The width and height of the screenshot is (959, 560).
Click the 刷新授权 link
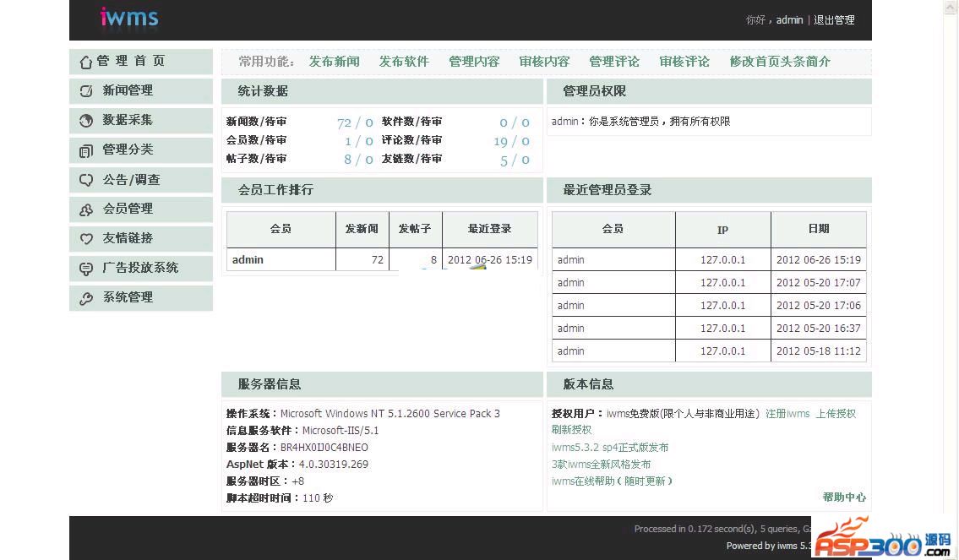point(571,430)
